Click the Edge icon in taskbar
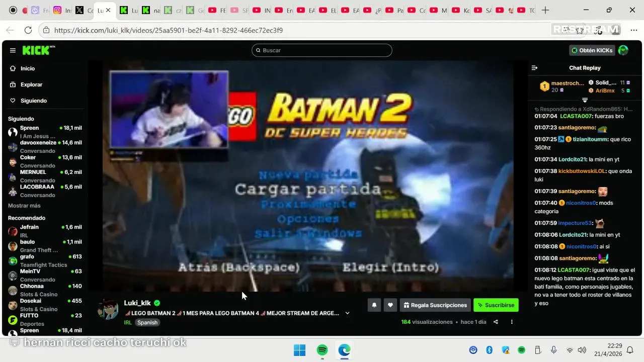Viewport: 644px width, 362px height. pos(344,350)
